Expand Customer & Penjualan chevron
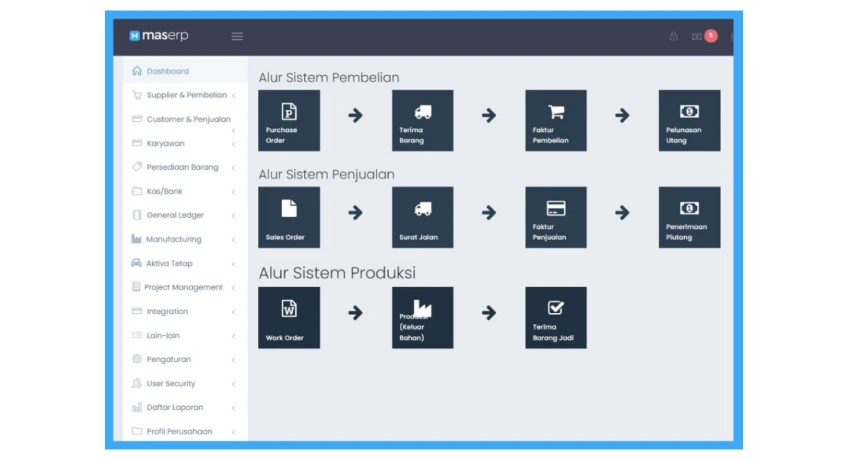 point(234,131)
